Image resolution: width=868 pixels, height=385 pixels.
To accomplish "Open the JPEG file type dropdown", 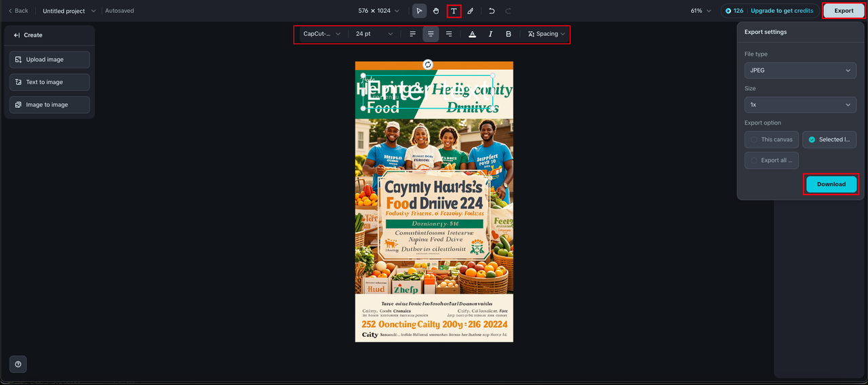I will tap(800, 70).
